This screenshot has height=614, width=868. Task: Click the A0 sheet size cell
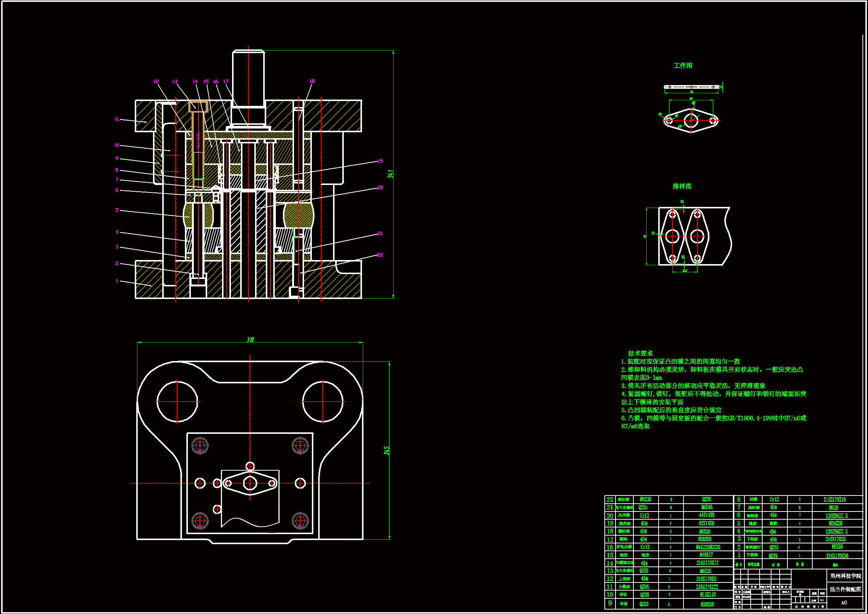[x=844, y=602]
